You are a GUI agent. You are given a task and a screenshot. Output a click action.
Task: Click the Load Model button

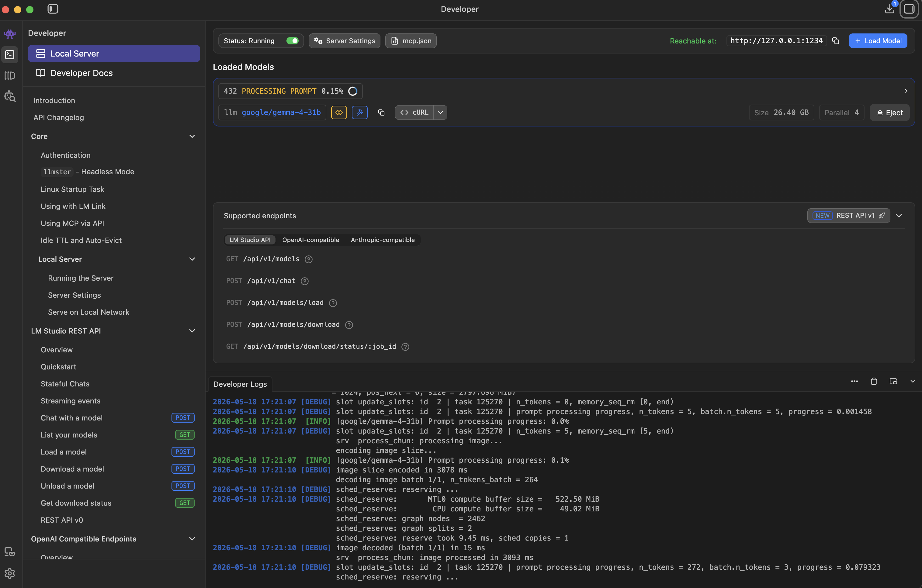click(878, 40)
